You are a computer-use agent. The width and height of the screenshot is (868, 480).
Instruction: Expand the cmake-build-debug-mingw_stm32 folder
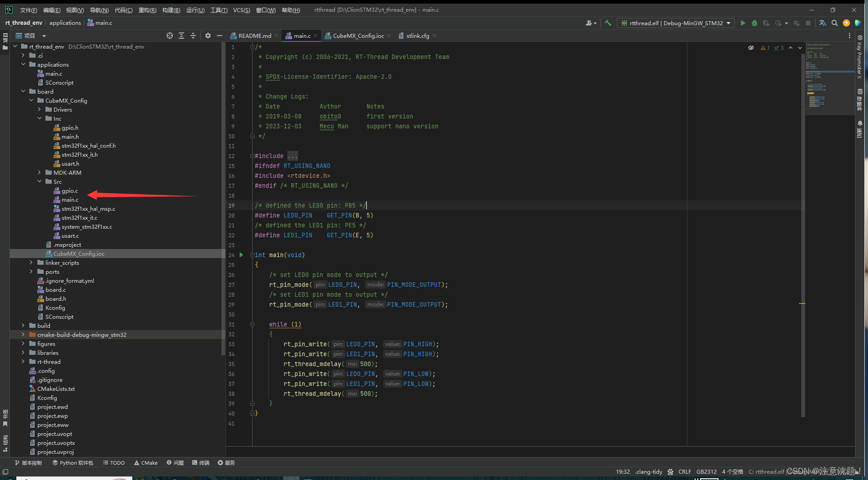[x=23, y=335]
